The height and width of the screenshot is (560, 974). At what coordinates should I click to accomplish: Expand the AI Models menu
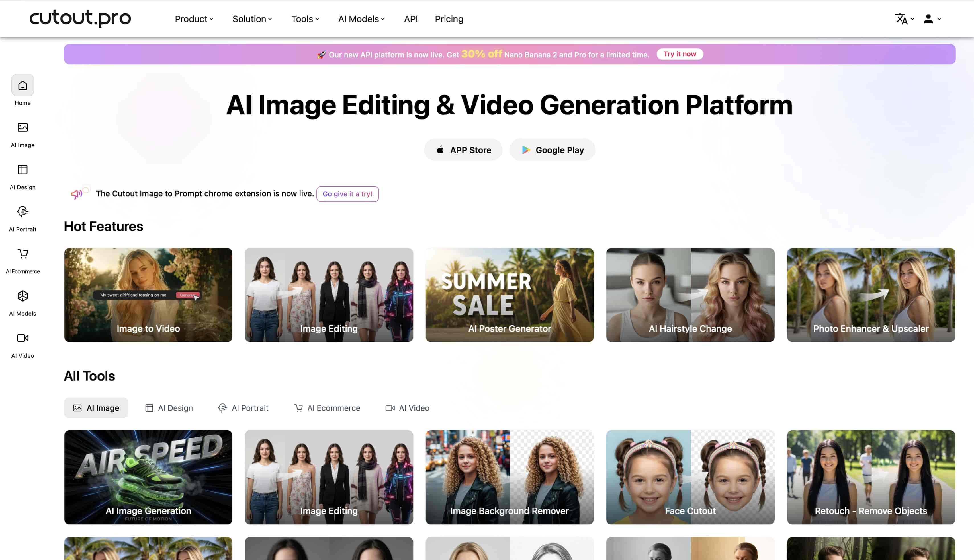(x=361, y=19)
